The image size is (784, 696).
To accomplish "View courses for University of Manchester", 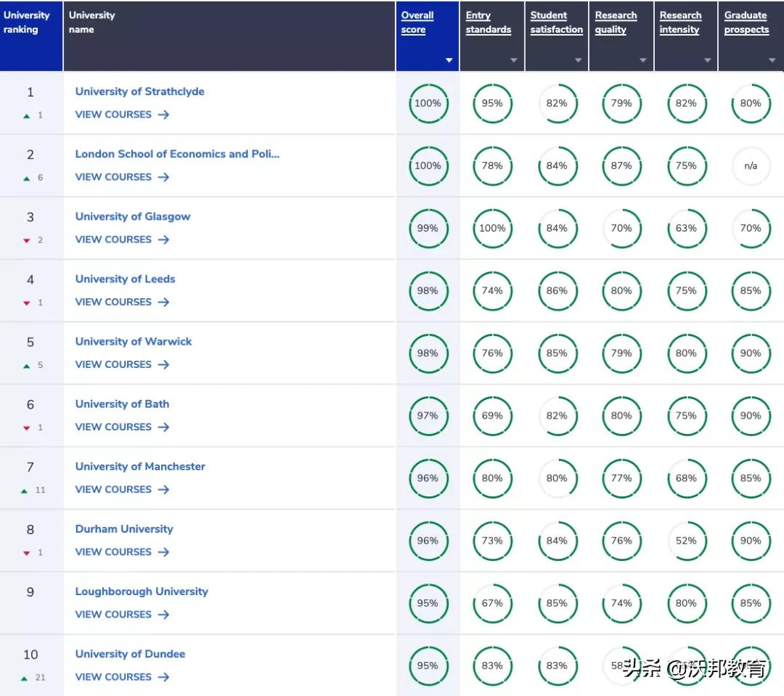I will 122,489.
